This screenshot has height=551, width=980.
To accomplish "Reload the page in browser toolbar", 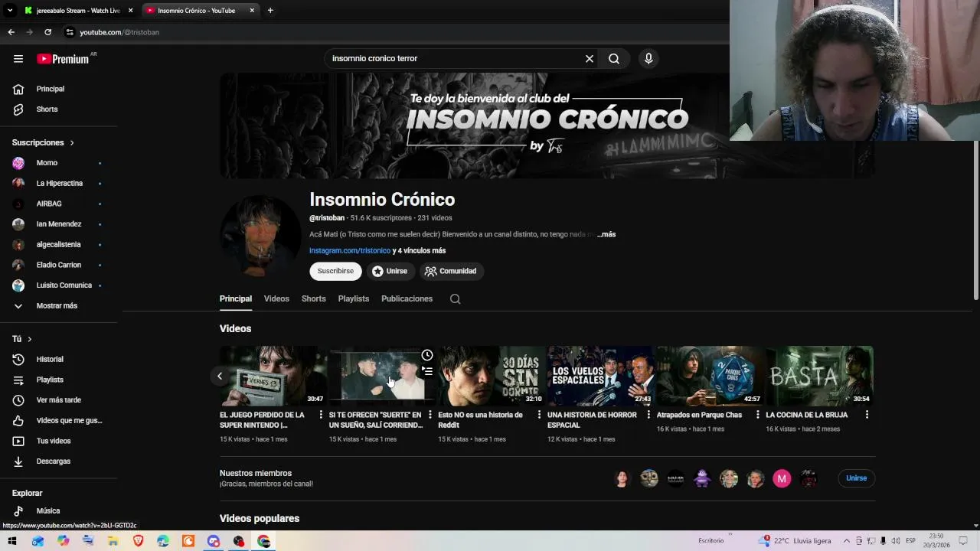I will point(47,32).
